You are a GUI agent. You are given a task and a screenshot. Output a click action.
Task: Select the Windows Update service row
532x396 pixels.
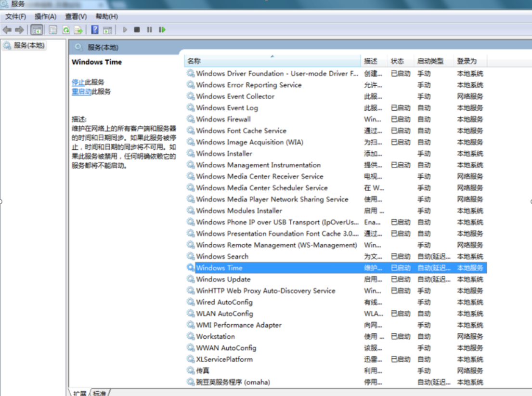coord(223,279)
